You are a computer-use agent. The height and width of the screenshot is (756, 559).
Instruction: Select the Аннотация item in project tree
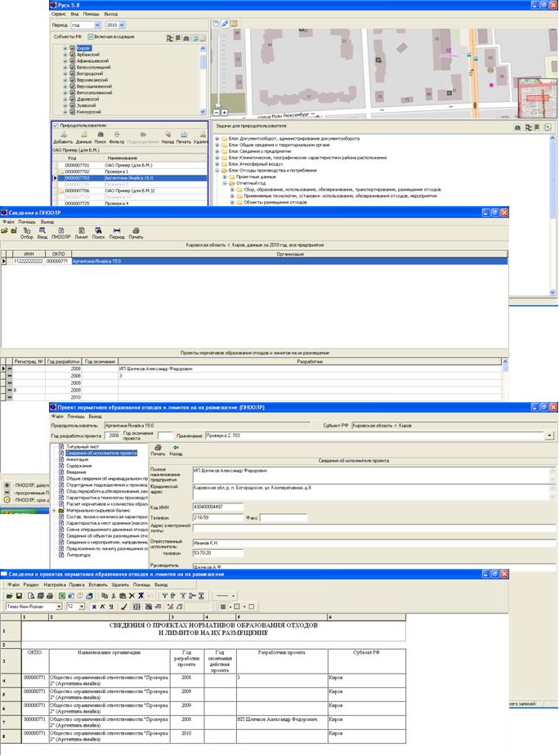click(71, 460)
